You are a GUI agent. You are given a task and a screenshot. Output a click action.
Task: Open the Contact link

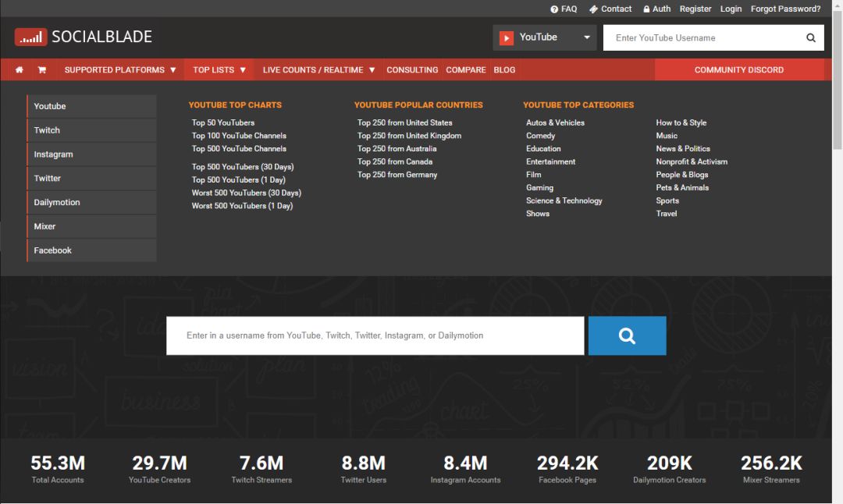610,9
